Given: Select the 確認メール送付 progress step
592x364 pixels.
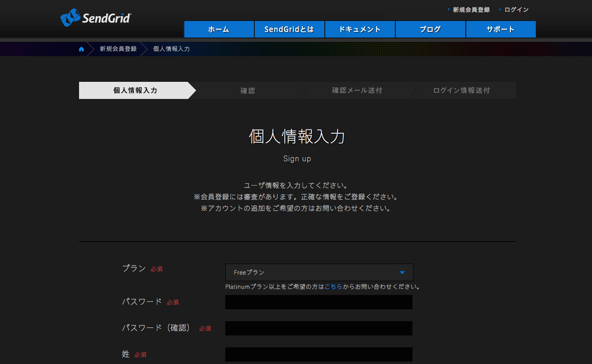Looking at the screenshot, I should (357, 90).
